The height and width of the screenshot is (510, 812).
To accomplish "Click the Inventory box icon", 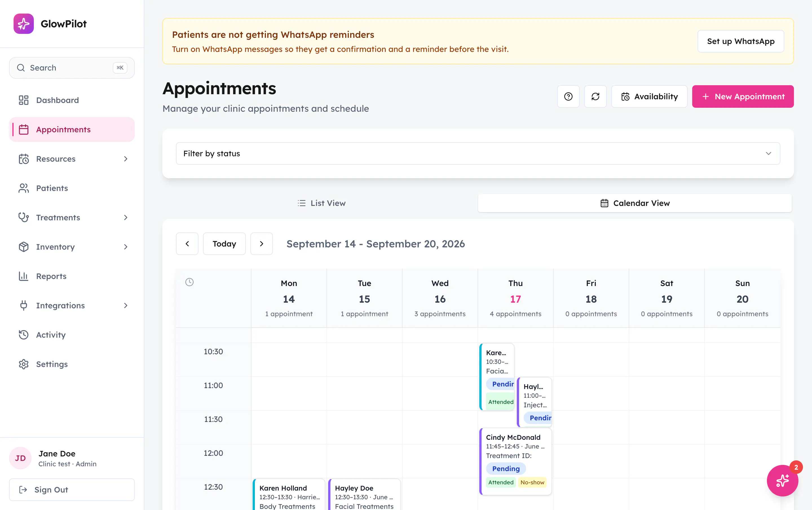I will (x=24, y=247).
